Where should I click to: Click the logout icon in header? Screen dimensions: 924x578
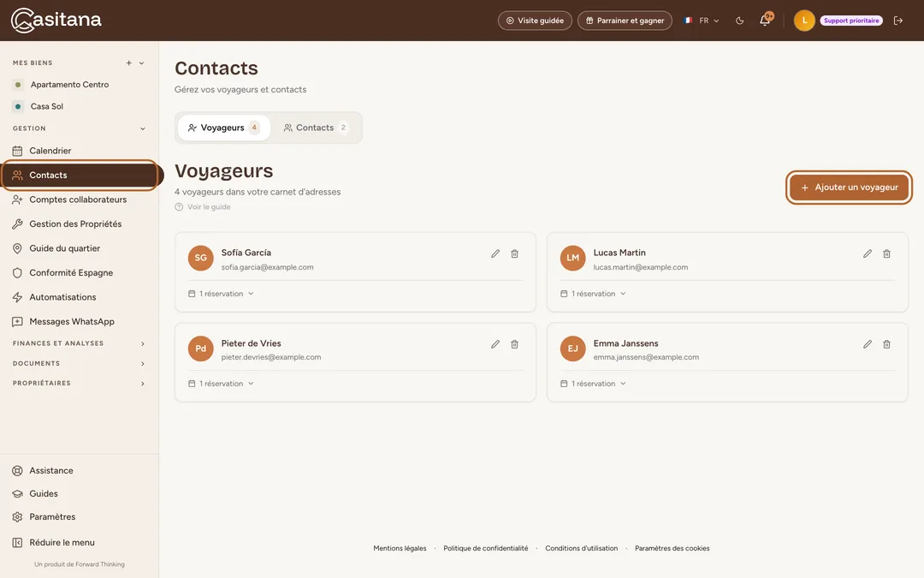898,21
